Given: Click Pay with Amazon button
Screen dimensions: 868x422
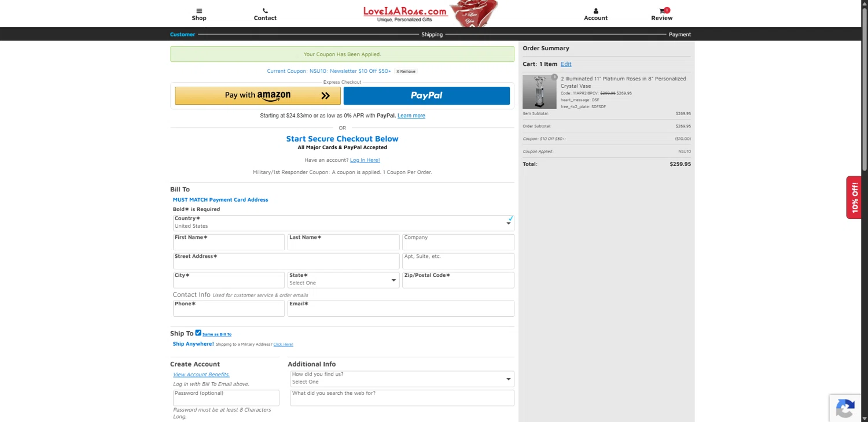Looking at the screenshot, I should (258, 95).
